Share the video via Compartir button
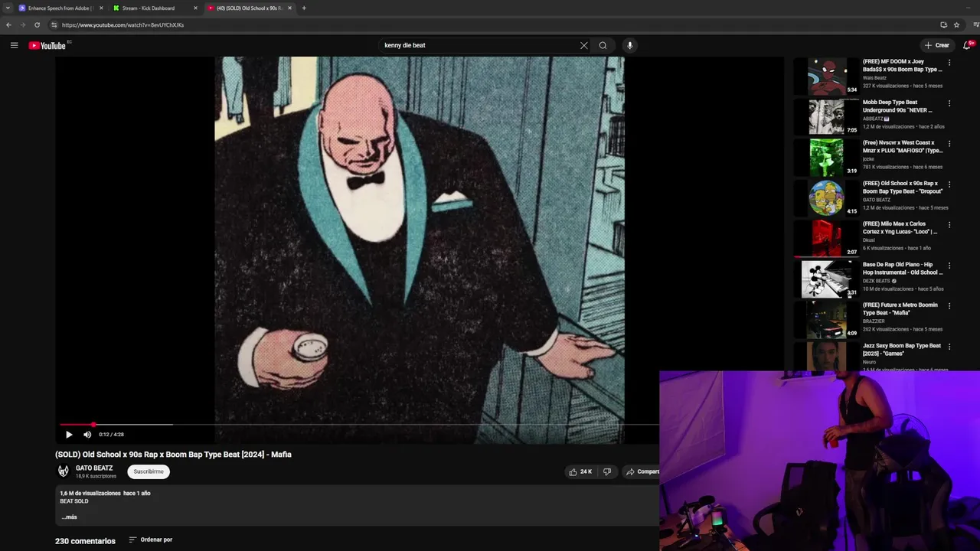This screenshot has height=551, width=980. pos(642,471)
